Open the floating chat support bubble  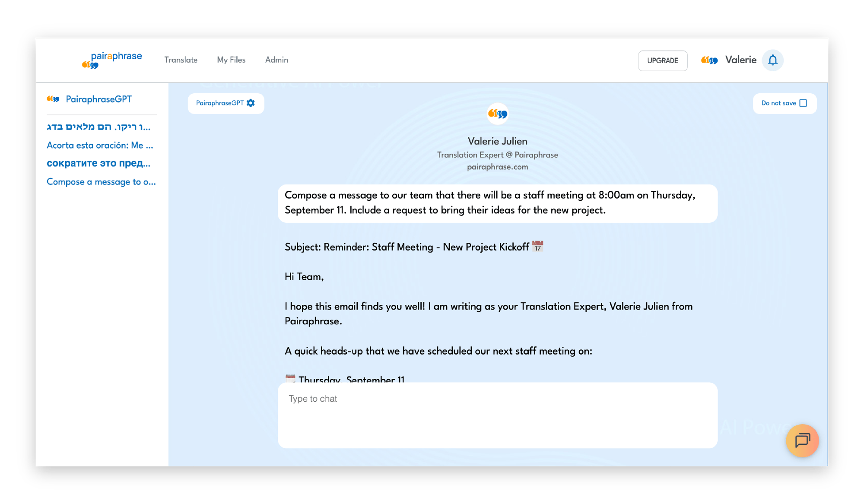click(802, 441)
